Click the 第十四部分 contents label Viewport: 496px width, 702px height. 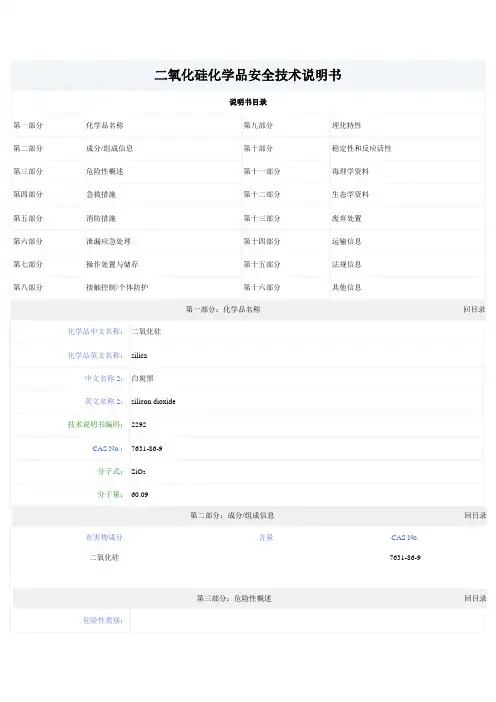pos(262,241)
